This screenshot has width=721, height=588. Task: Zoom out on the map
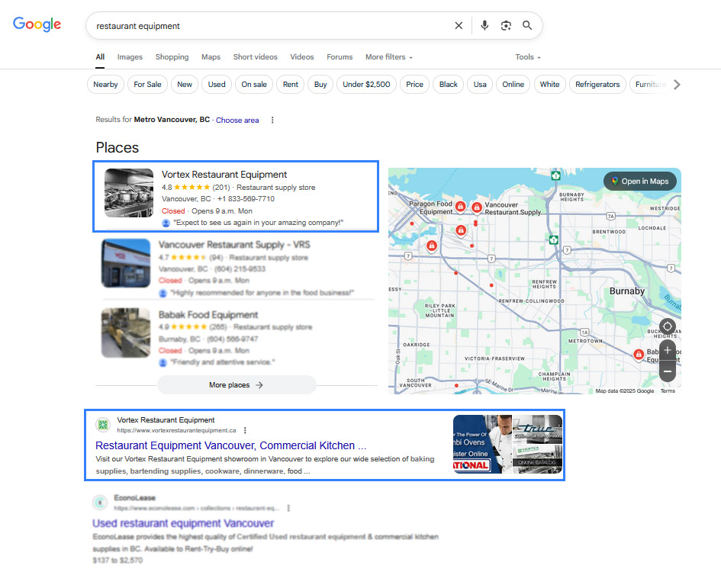[x=668, y=371]
